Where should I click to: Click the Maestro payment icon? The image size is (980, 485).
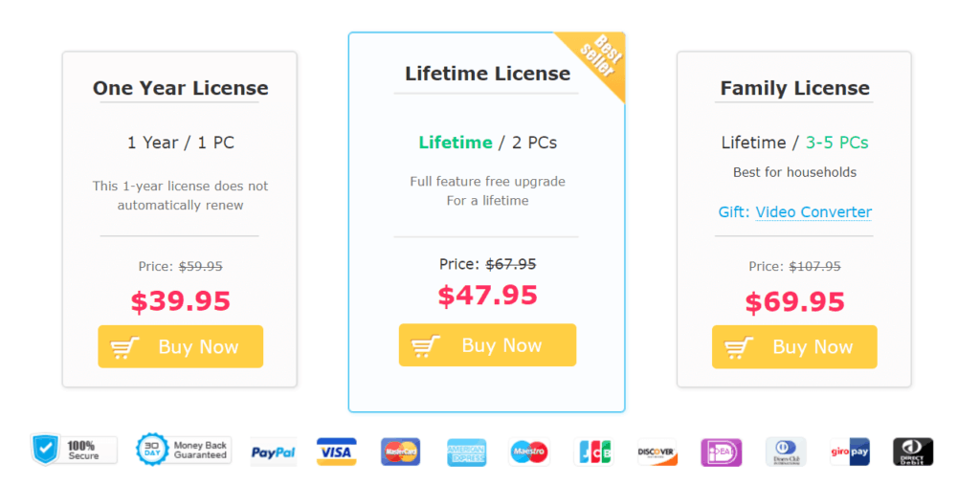point(528,452)
